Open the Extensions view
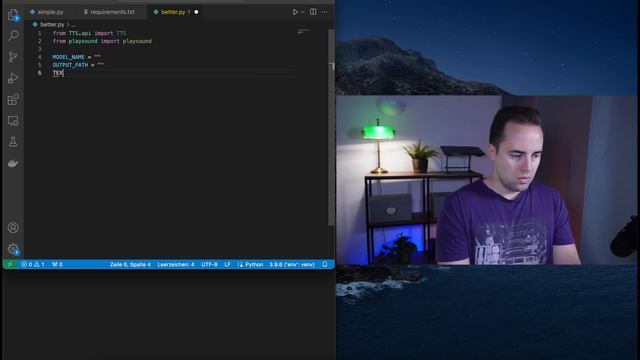This screenshot has width=640, height=360. coord(13,100)
